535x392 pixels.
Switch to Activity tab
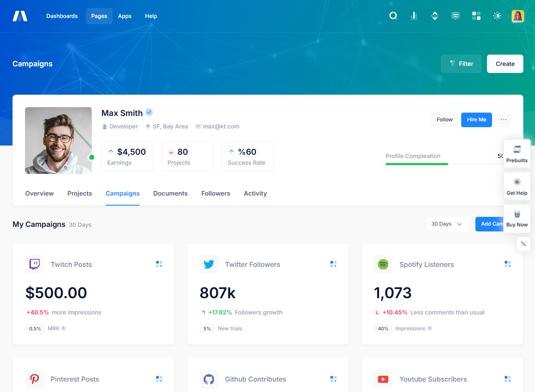[255, 193]
